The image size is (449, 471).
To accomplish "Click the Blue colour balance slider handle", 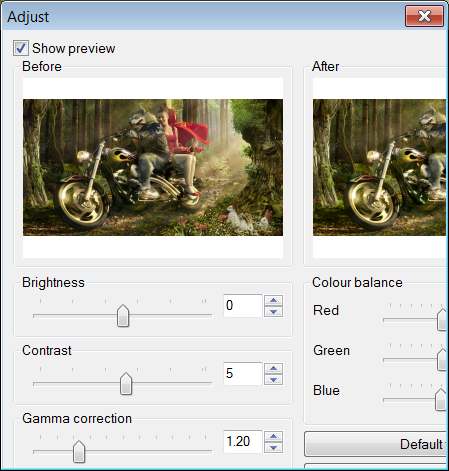I will 441,399.
